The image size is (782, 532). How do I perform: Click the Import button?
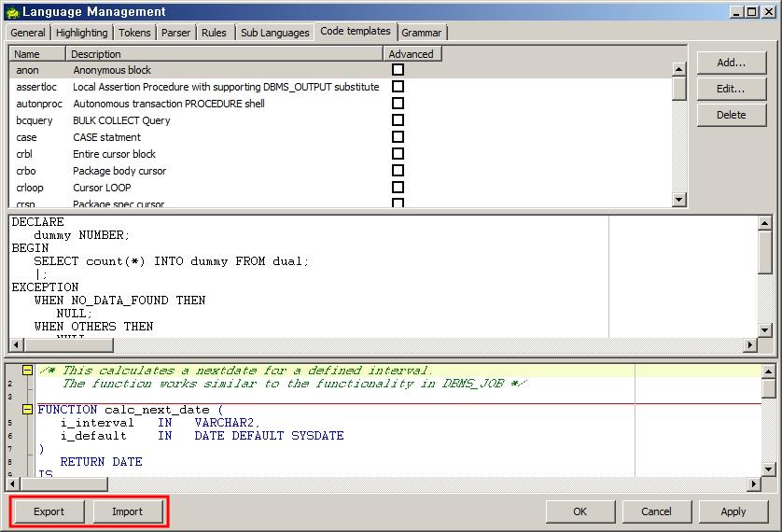[128, 511]
